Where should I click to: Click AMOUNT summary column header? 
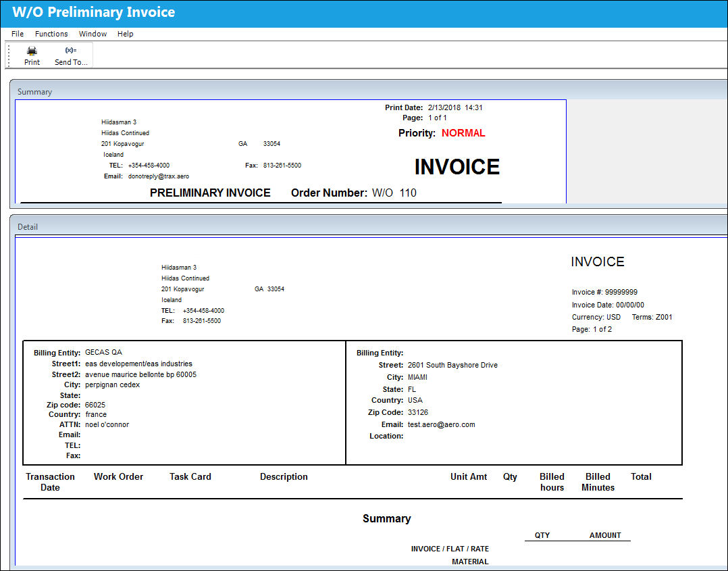coord(605,535)
